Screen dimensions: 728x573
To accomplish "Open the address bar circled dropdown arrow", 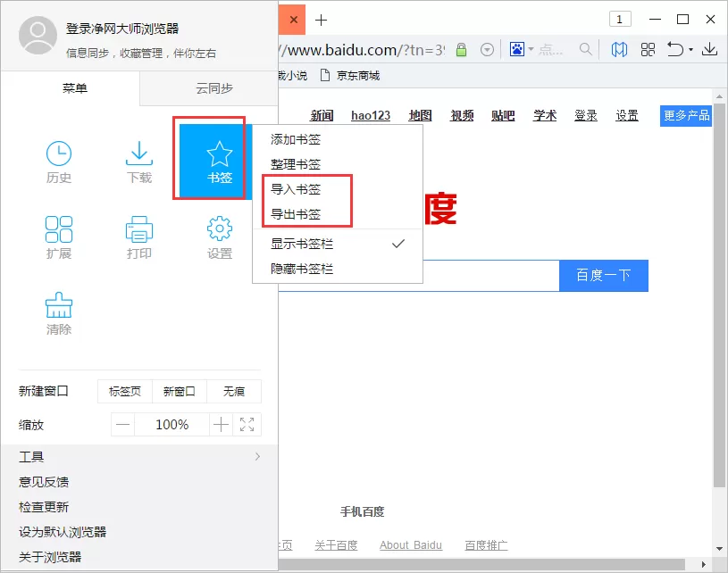I will pos(487,50).
